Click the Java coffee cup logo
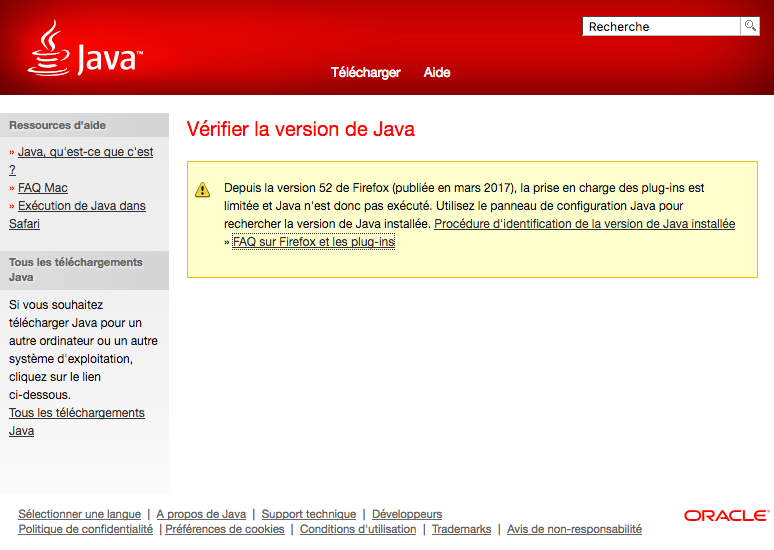Viewport: 774px width, 550px height. [85, 48]
